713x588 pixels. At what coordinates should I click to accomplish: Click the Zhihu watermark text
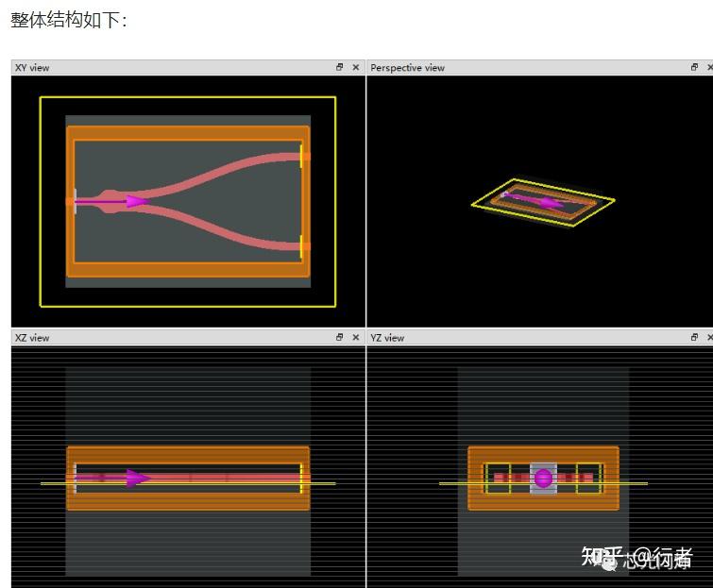click(x=637, y=558)
